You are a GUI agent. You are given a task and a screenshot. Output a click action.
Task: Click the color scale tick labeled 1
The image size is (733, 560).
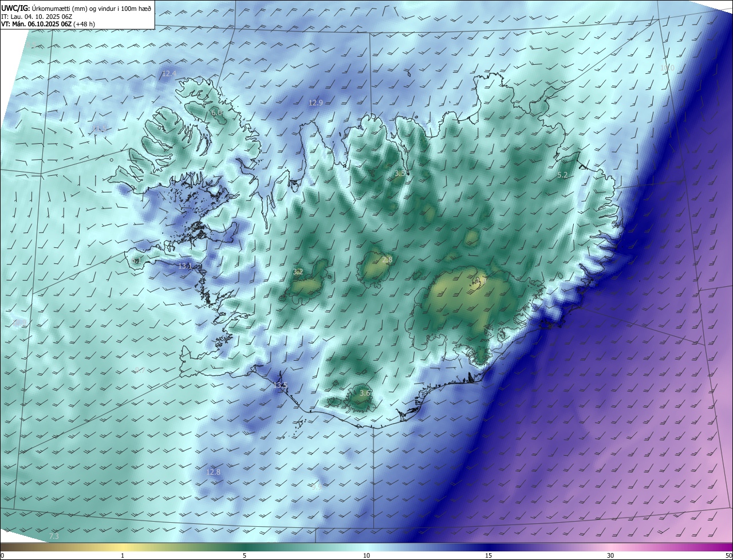click(123, 555)
